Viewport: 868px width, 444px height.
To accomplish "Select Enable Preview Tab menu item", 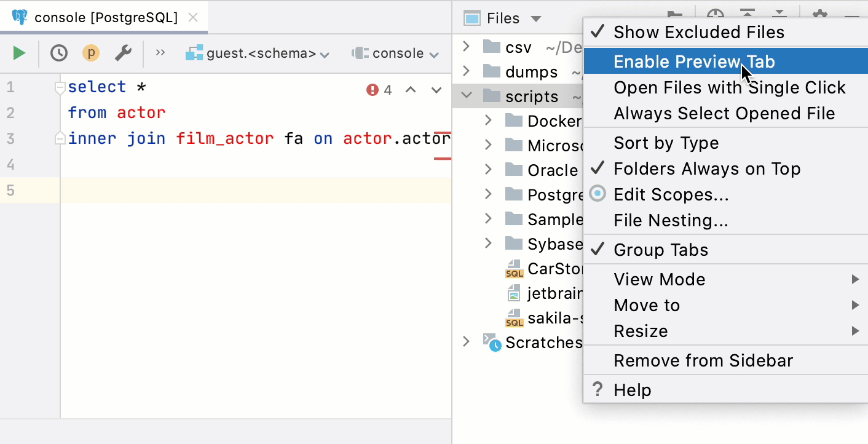I will point(694,61).
